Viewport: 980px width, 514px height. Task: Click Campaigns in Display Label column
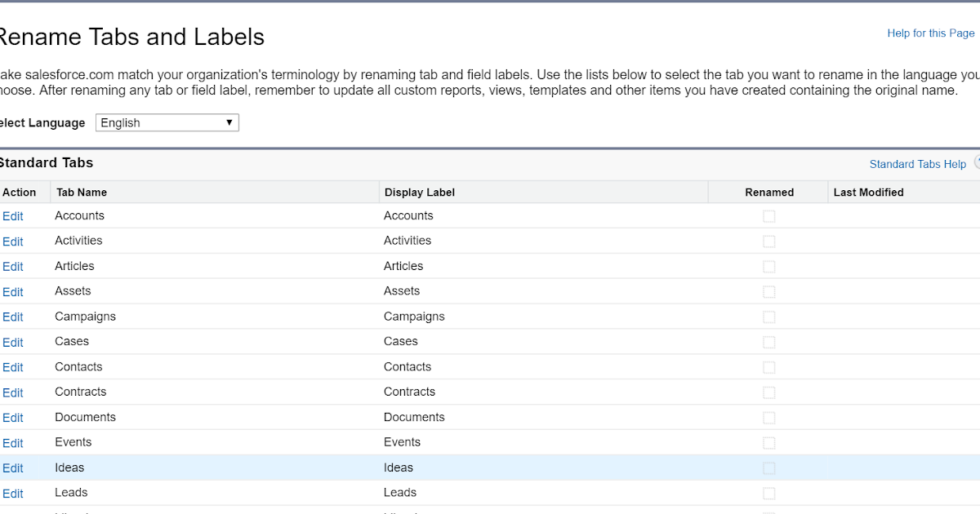point(414,317)
